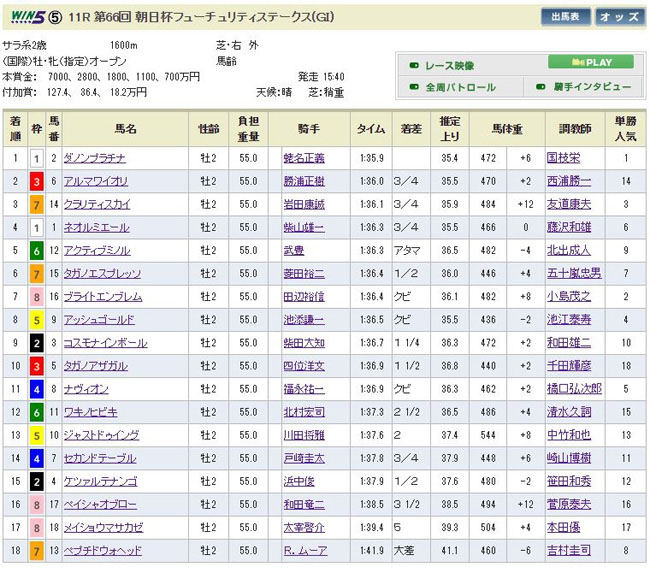The image size is (650, 567).
Task: Open the 出馬表 tab
Action: coord(565,17)
